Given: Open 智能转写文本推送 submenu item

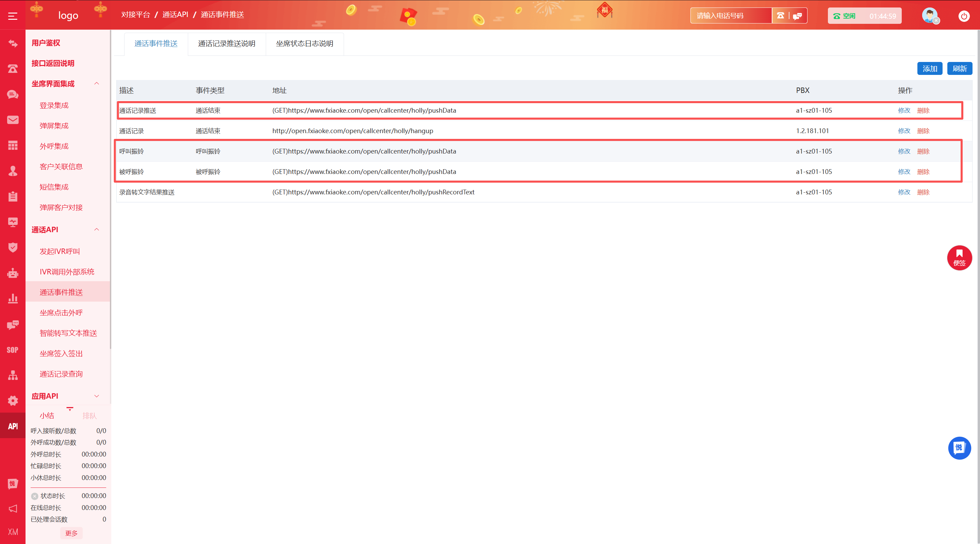Looking at the screenshot, I should coord(68,333).
